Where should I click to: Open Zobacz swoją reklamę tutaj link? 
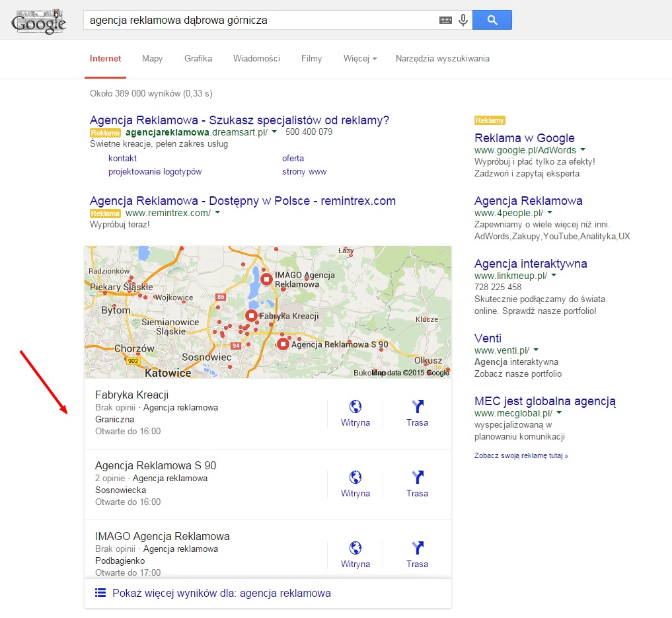coord(521,455)
